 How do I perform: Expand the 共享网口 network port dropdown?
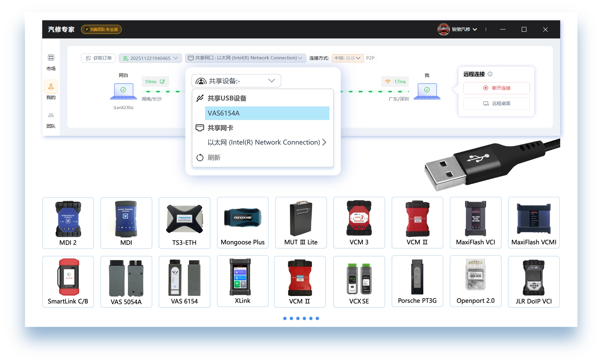click(245, 58)
